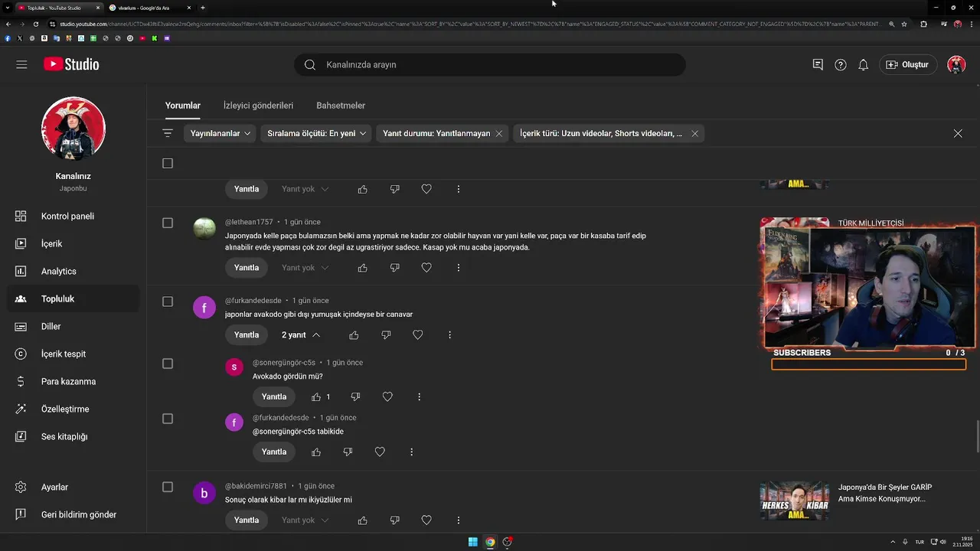Heart the 'tabikide' reply
The image size is (980, 551).
(380, 452)
